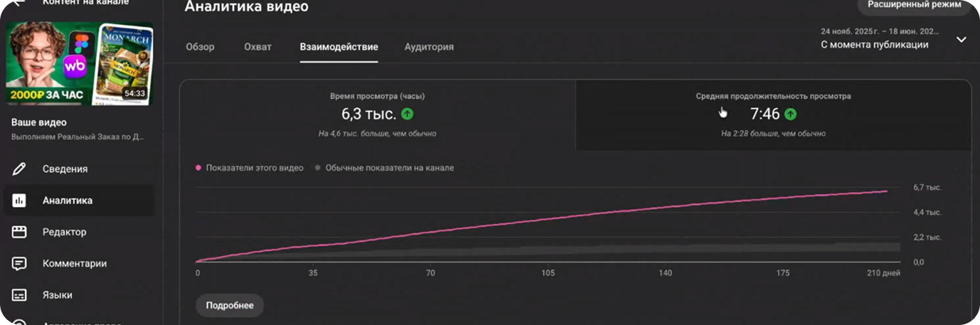Switch to the Обзор tab

point(200,47)
